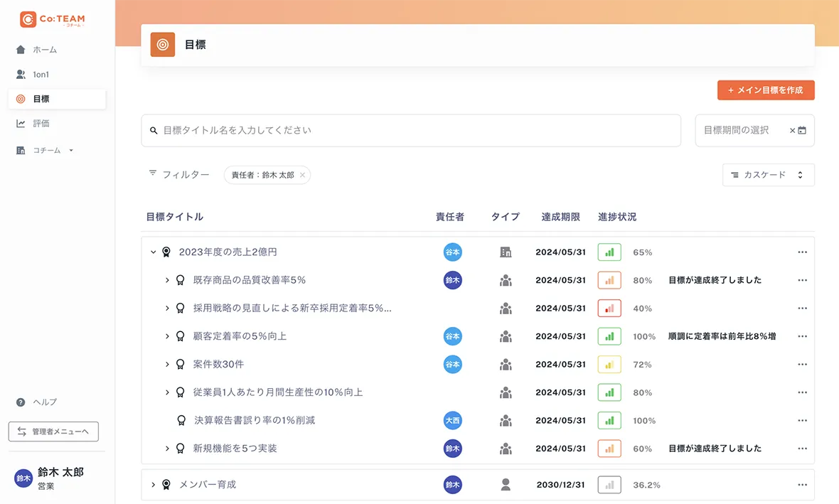Open the カスケード view dropdown
This screenshot has height=504, width=839.
coord(768,175)
